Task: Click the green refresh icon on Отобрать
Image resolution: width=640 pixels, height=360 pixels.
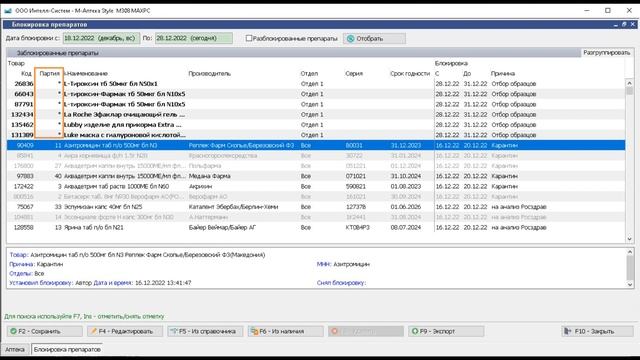Action: pyautogui.click(x=350, y=39)
